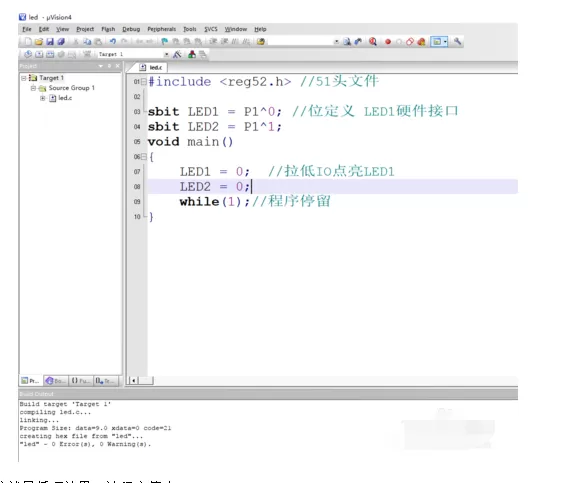Click the Redo arrow icon

(124, 41)
